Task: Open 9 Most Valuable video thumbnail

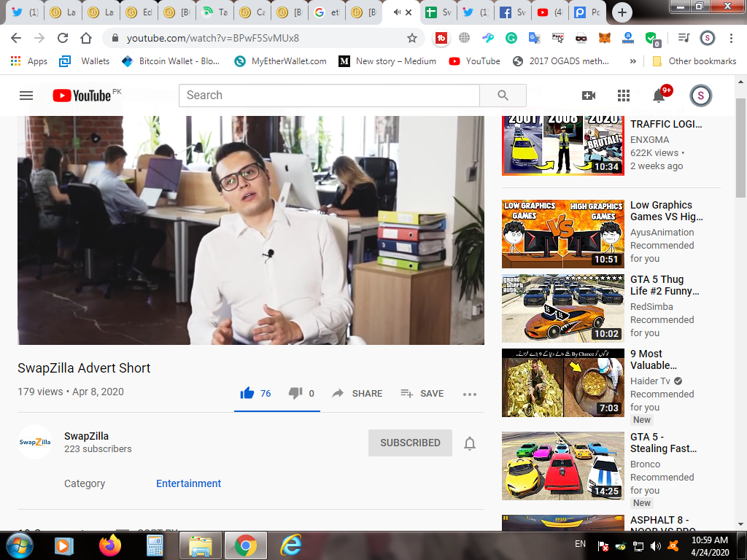Action: tap(563, 382)
